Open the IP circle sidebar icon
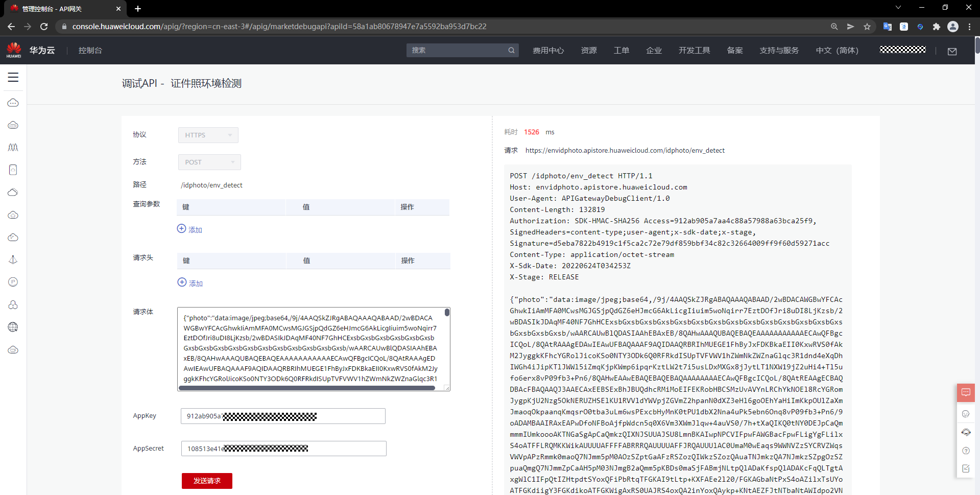Screen dimensions: 980x495 13,282
